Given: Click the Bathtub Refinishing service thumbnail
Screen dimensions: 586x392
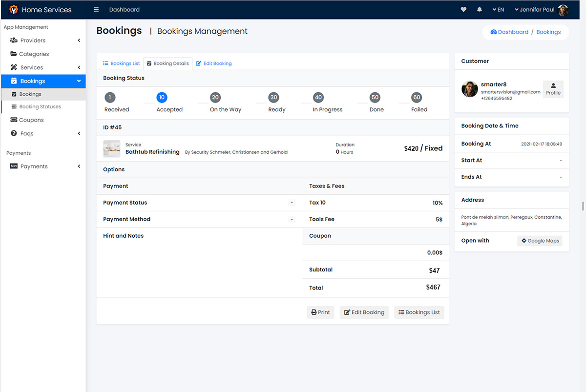Looking at the screenshot, I should [112, 148].
